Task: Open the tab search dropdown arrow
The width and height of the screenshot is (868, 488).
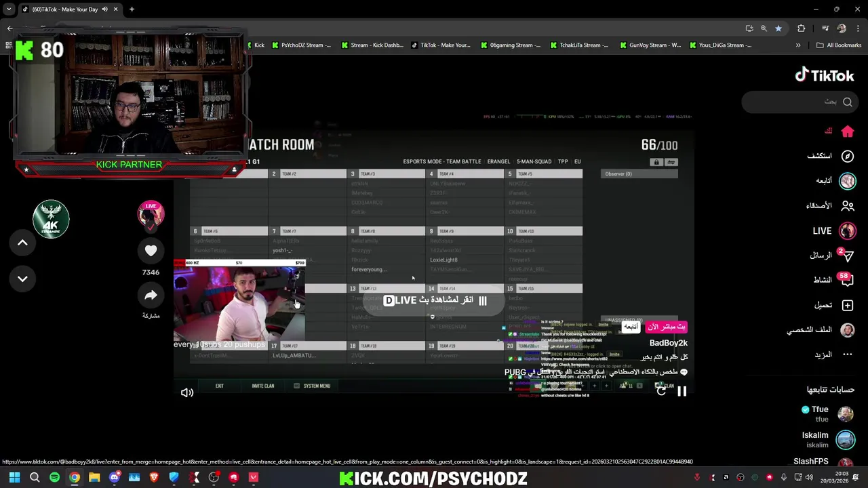Action: 9,9
